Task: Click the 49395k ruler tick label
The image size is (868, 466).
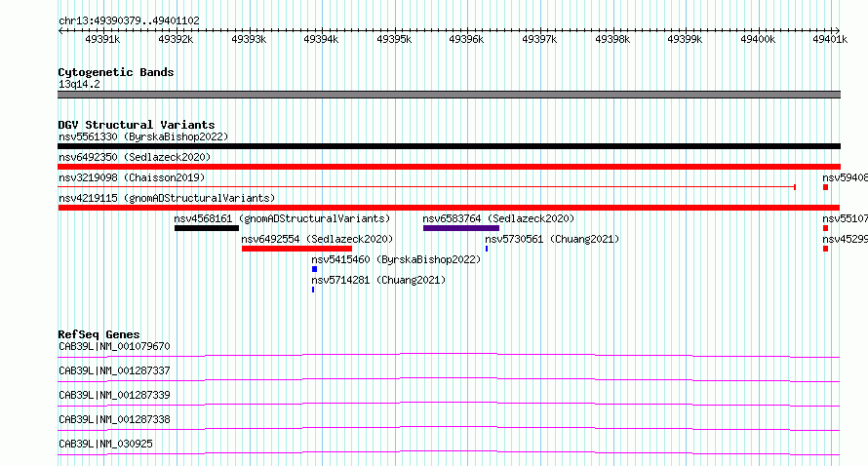Action: 394,39
